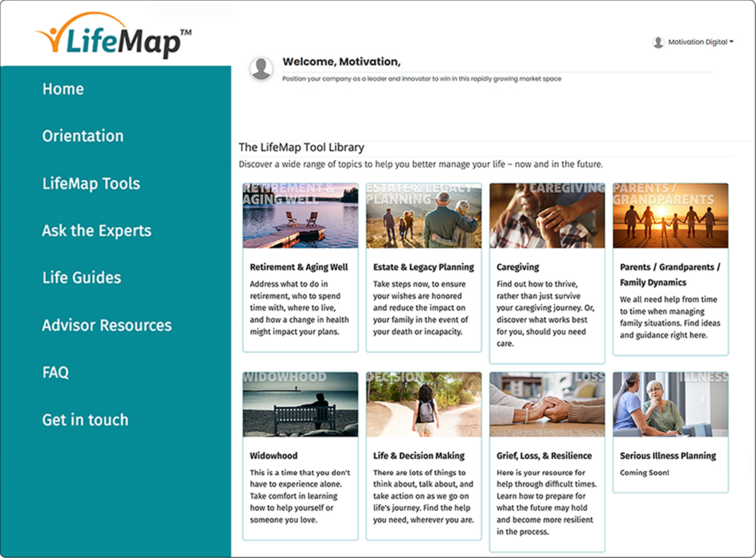The width and height of the screenshot is (756, 558).
Task: Open Ask the Experts
Action: pos(97,231)
